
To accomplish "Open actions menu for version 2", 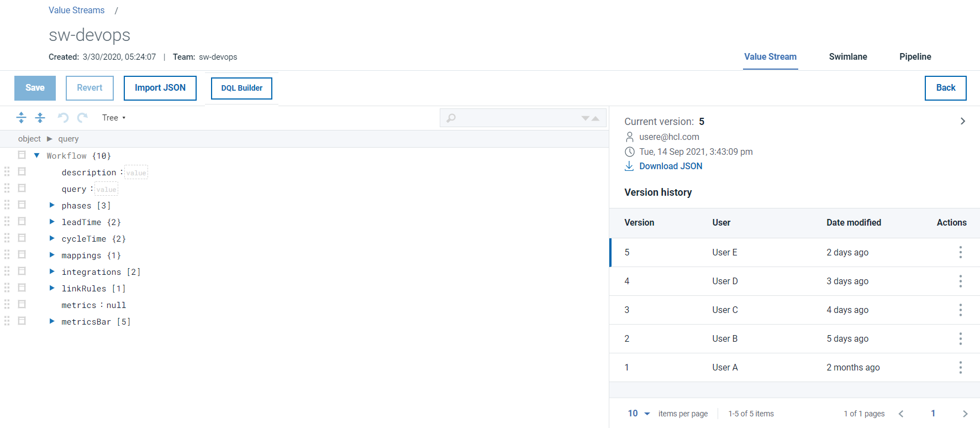I will click(961, 338).
